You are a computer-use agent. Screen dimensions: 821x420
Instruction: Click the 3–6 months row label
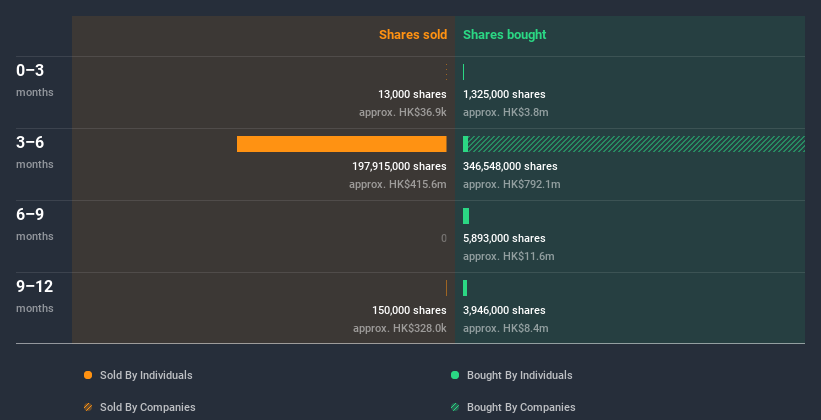35,152
